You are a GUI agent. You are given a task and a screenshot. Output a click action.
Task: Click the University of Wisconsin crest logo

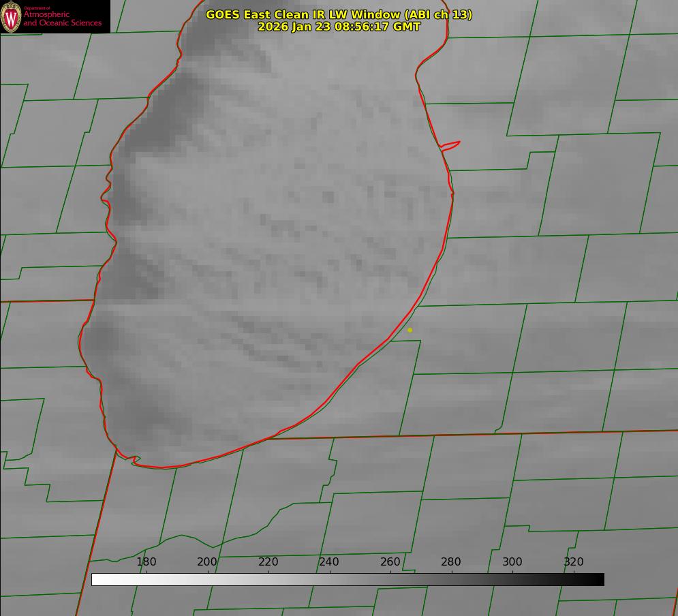point(11,16)
